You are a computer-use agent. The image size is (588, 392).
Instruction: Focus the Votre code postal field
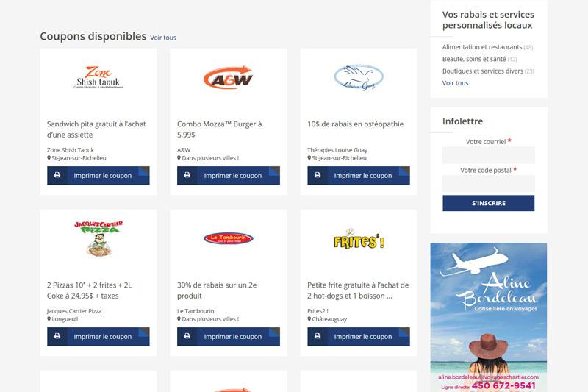point(489,183)
